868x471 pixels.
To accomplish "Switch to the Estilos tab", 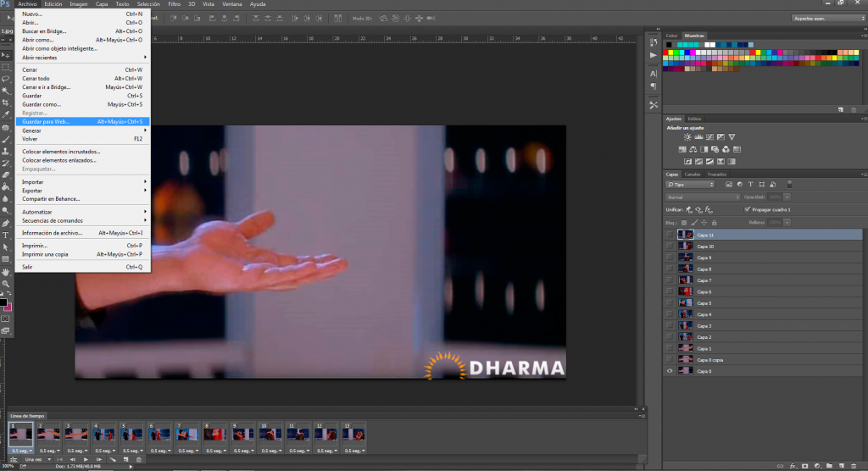I will click(x=694, y=119).
